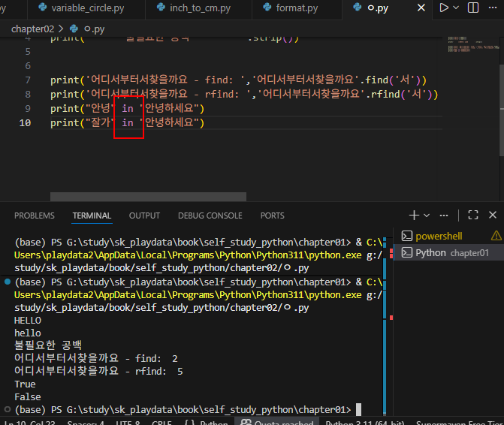
Task: Click the blue command decoration dot in terminal
Action: pos(8,282)
